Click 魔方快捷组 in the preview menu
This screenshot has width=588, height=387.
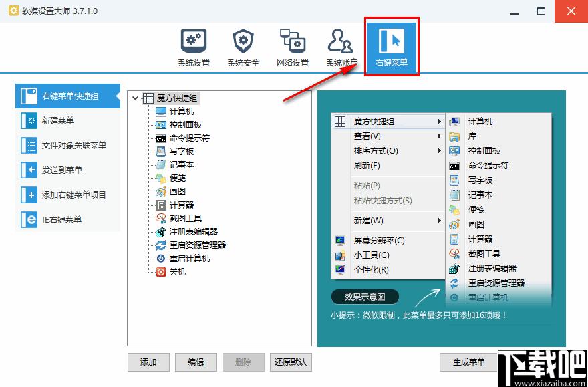point(388,122)
